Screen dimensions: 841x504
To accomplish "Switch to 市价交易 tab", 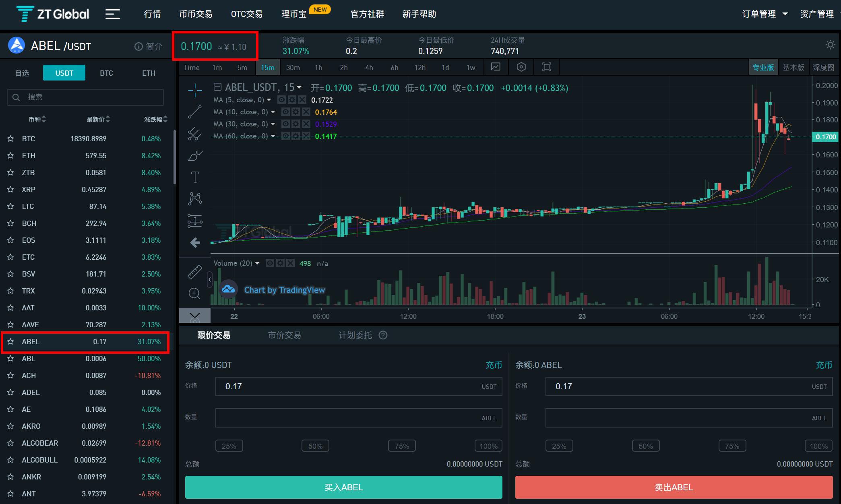I will 284,335.
